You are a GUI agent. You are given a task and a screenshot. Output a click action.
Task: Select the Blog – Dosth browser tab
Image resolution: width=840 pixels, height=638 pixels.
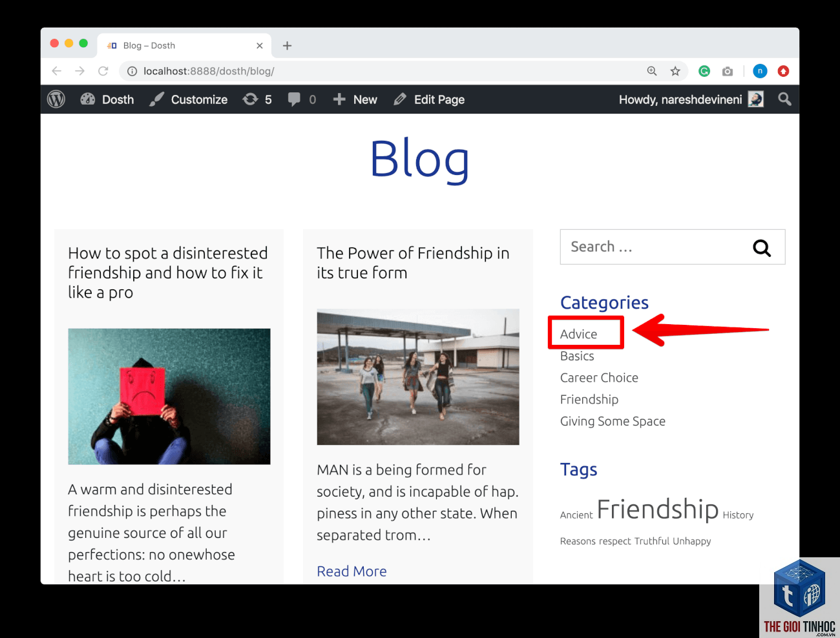pos(184,45)
